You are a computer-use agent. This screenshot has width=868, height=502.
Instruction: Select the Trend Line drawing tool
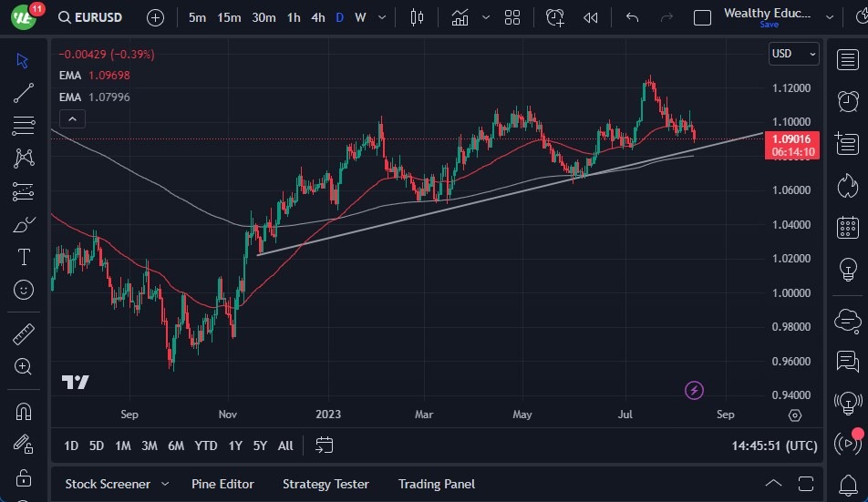(24, 93)
